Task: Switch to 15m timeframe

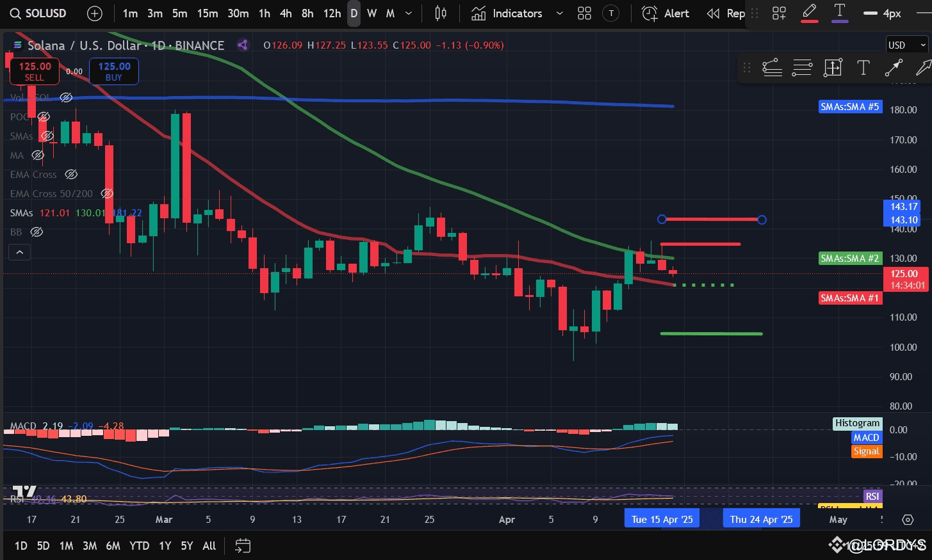Action: point(207,13)
